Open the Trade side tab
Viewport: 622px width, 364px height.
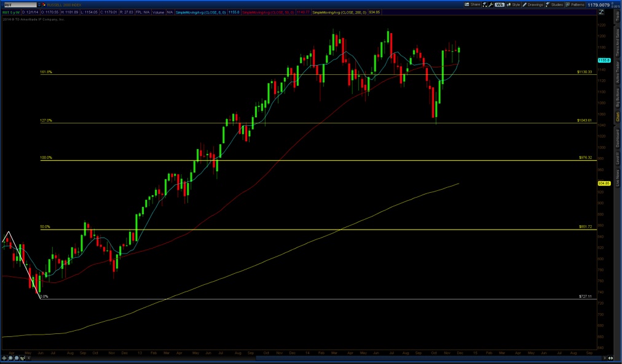pyautogui.click(x=617, y=16)
